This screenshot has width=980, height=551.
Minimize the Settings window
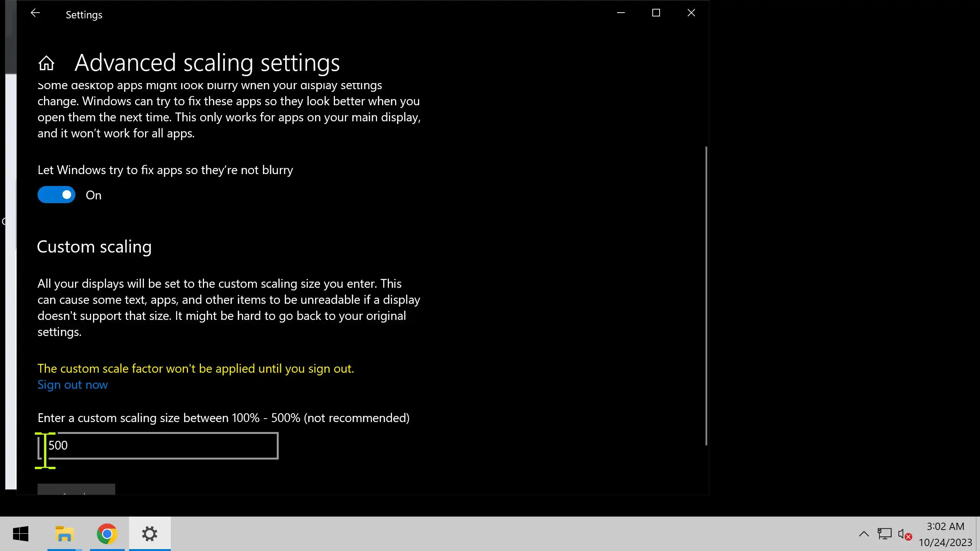click(621, 13)
